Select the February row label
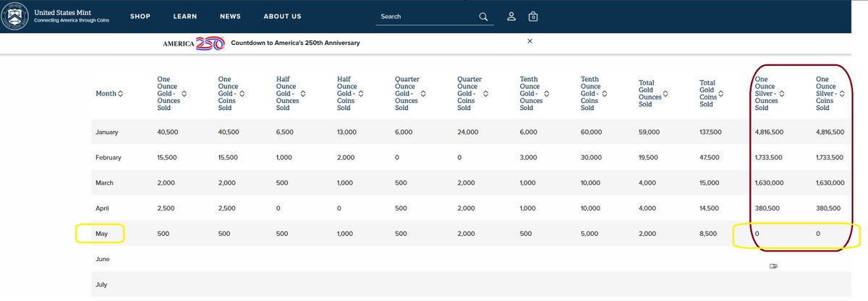Image resolution: width=868 pixels, height=301 pixels. click(x=109, y=158)
